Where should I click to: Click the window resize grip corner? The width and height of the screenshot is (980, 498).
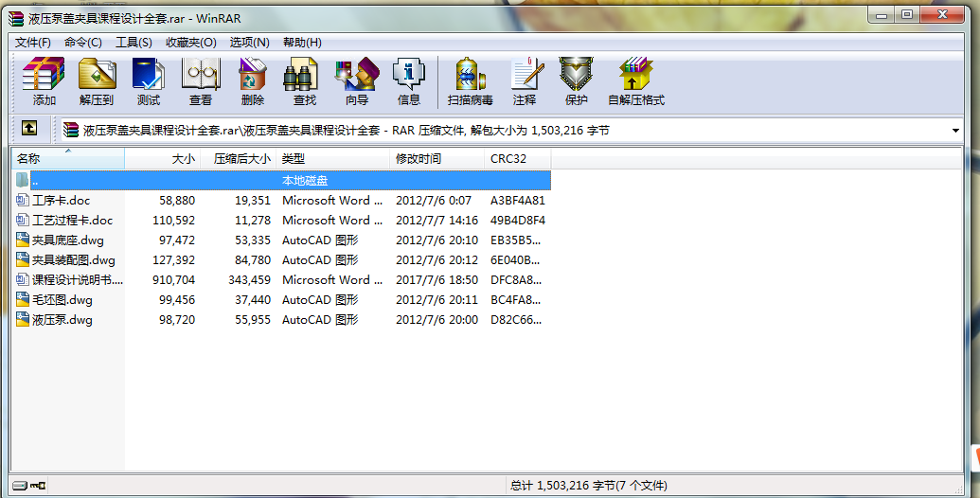pyautogui.click(x=959, y=489)
